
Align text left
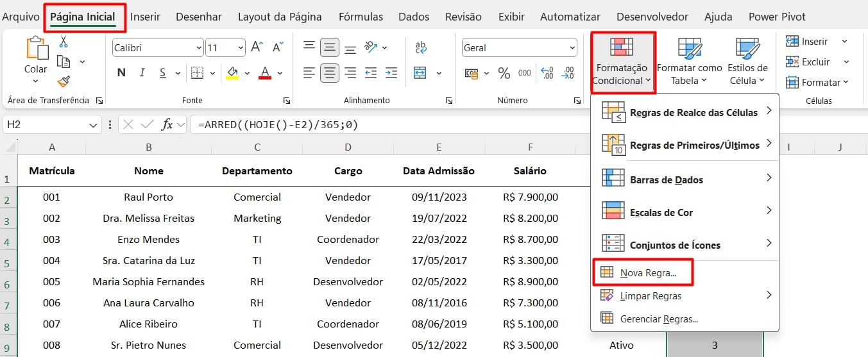[309, 72]
